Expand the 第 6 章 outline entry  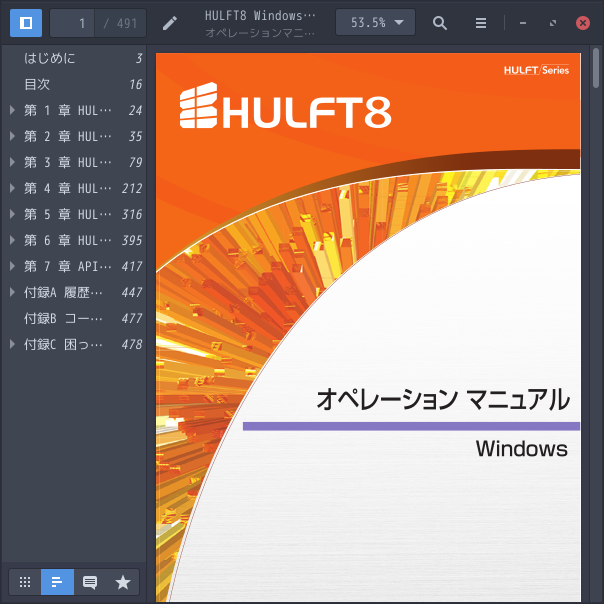tap(12, 240)
